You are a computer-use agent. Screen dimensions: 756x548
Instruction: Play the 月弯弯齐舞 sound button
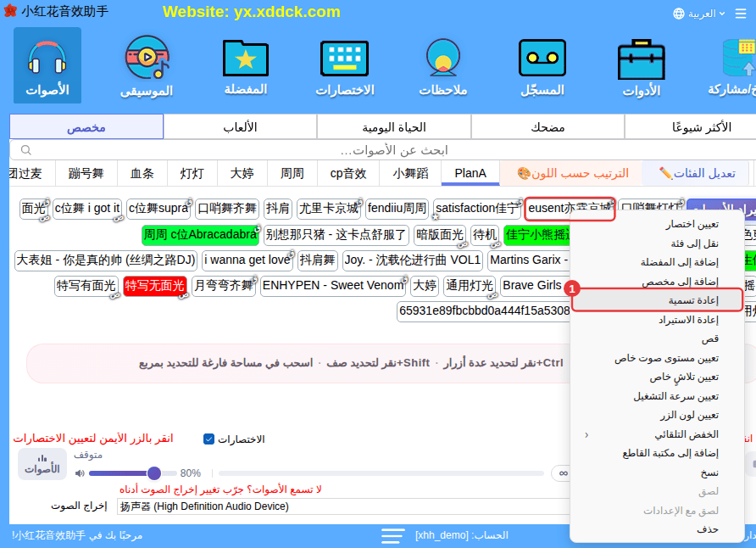coord(224,286)
